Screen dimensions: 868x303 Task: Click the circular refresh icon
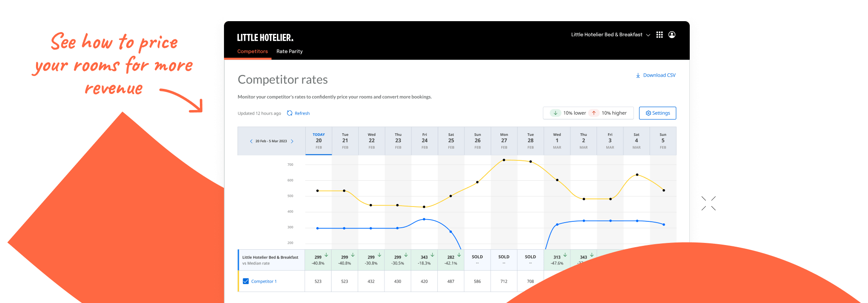tap(290, 113)
